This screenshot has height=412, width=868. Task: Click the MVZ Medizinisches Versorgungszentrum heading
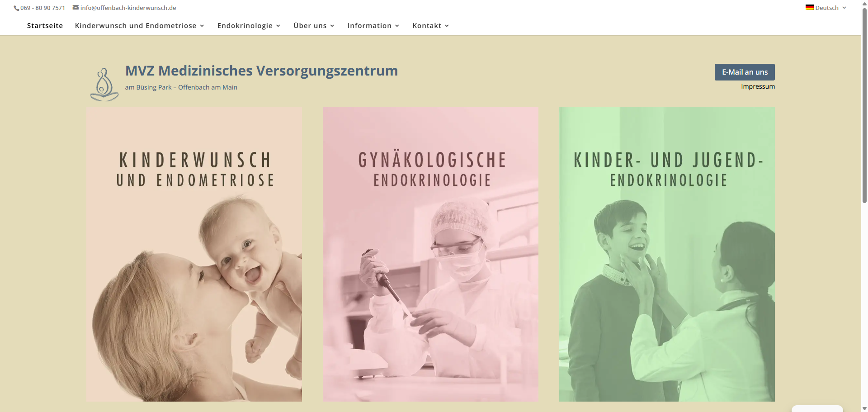(261, 71)
